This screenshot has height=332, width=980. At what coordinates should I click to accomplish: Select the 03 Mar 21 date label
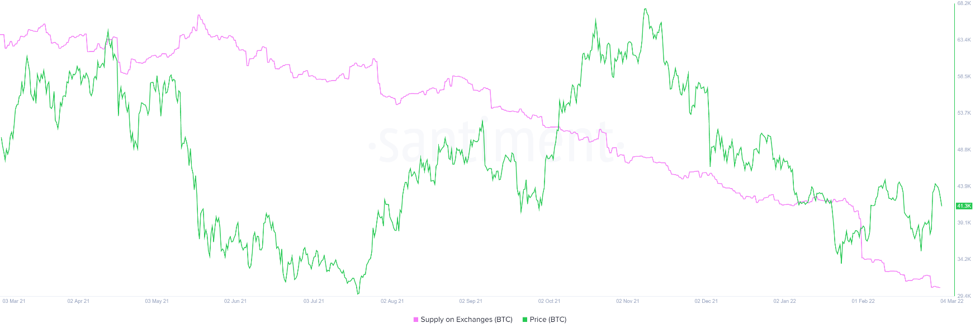14,301
